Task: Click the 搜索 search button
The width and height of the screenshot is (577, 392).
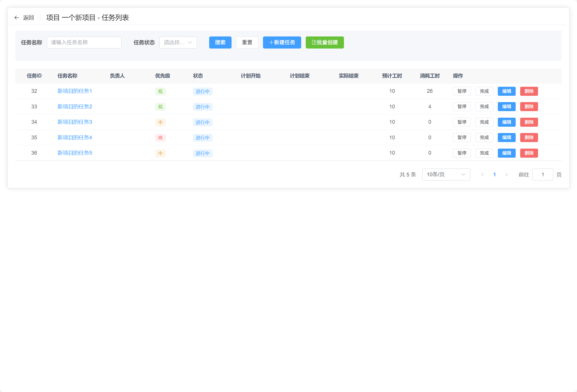Action: point(220,42)
